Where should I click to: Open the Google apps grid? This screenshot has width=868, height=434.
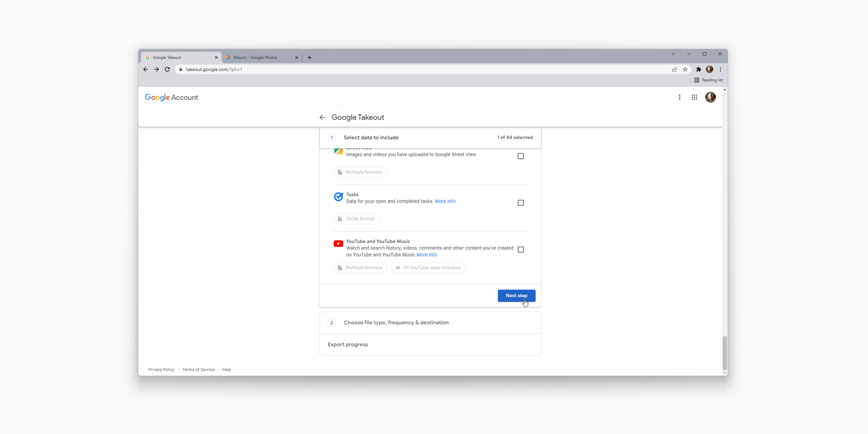(694, 97)
